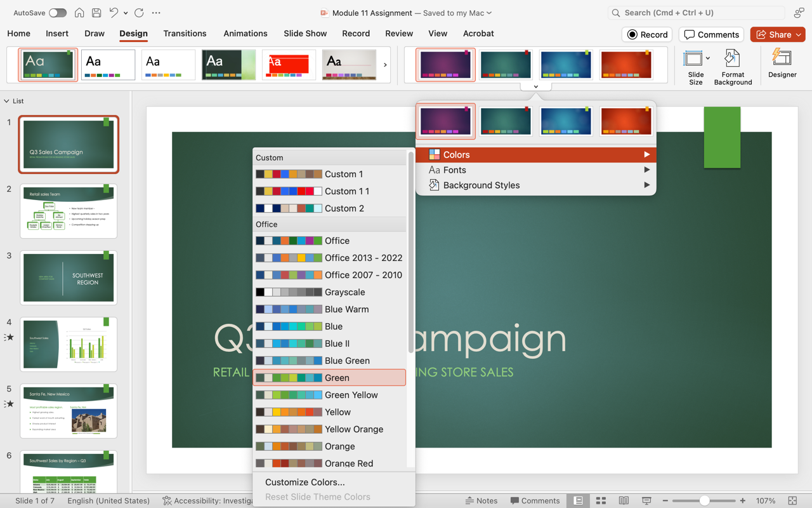Open Comments button at top right

point(712,34)
